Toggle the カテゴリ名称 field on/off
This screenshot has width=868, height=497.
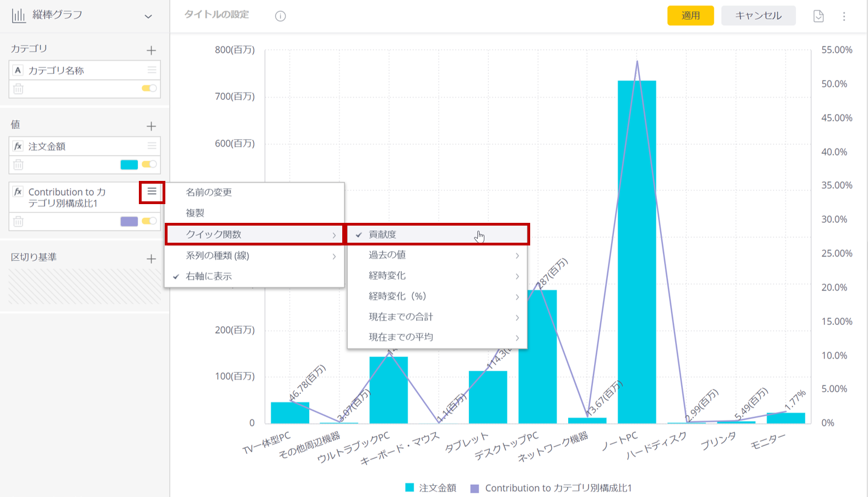[149, 88]
